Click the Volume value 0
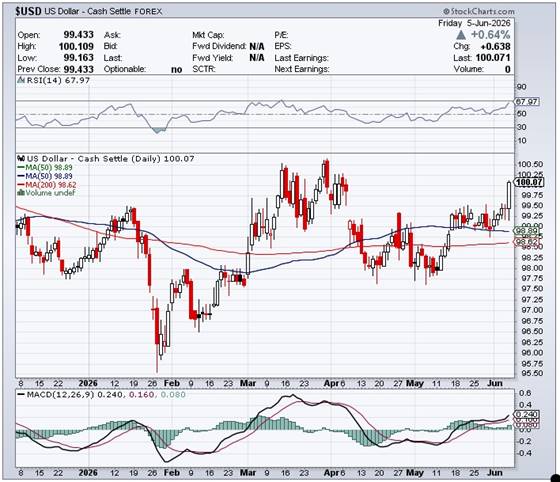Viewport: 560px width, 482px height. [x=508, y=69]
